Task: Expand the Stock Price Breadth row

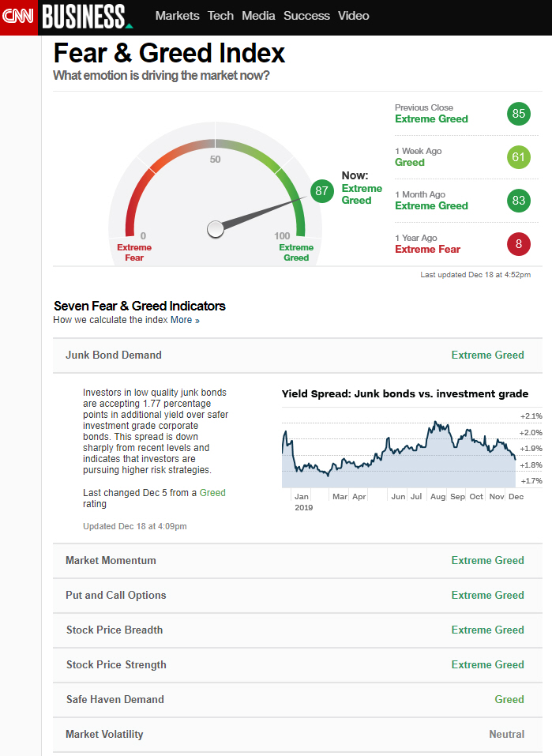Action: click(x=298, y=630)
